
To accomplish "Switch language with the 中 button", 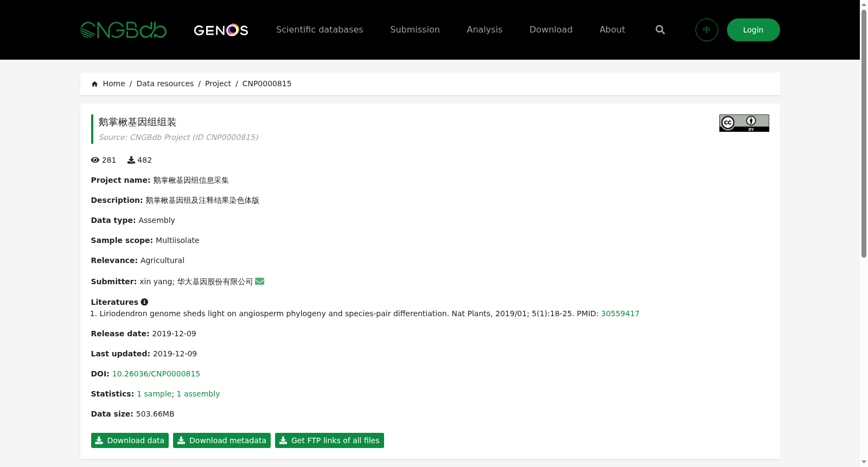I will pos(707,30).
